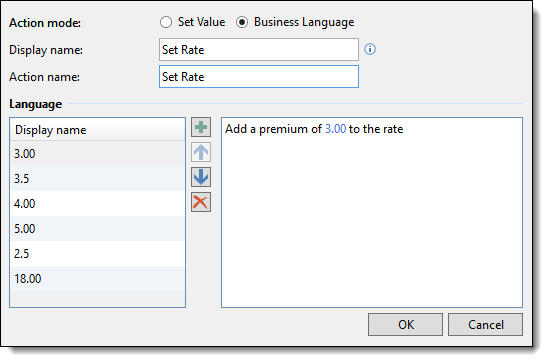548x362 pixels.
Task: Click the Display name column header
Action: click(x=98, y=130)
